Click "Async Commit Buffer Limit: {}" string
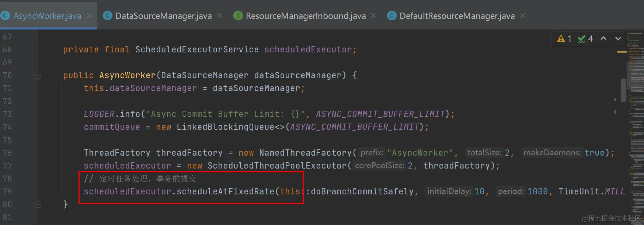 click(x=226, y=114)
